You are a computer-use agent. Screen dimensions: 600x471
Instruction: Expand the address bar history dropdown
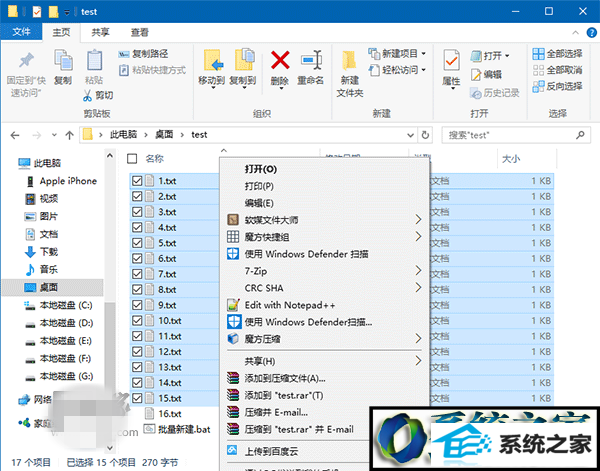(x=410, y=135)
